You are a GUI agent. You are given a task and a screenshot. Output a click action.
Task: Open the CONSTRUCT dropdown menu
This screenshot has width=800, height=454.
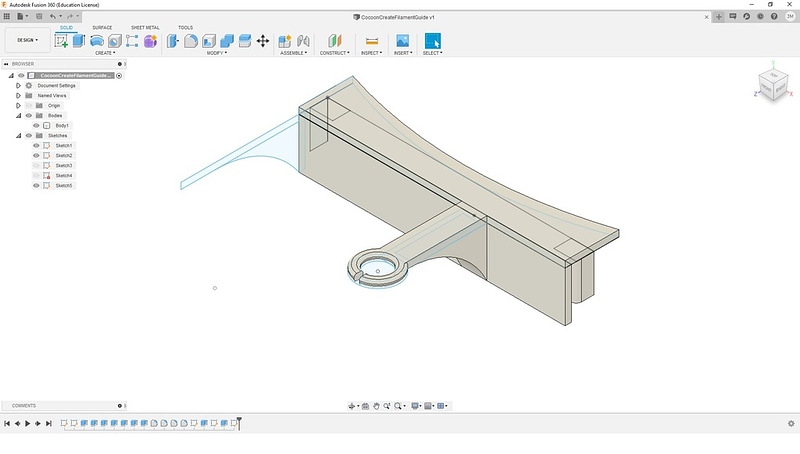pos(335,53)
